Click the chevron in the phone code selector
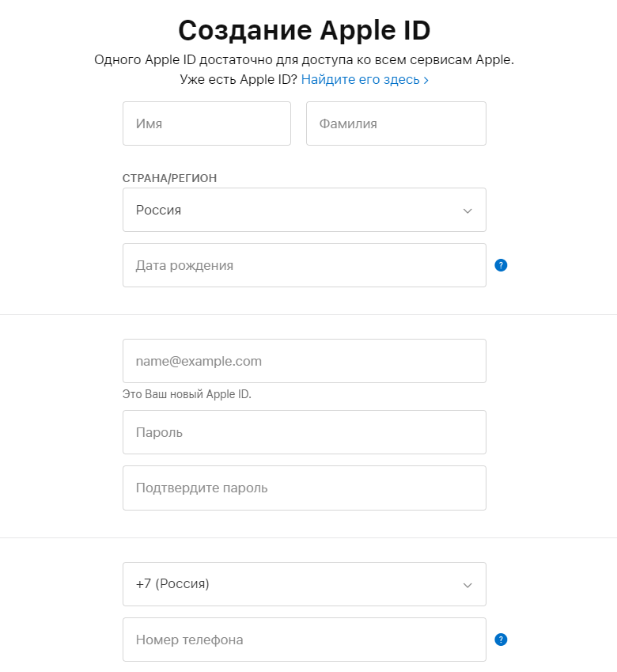The width and height of the screenshot is (617, 672). pyautogui.click(x=467, y=585)
